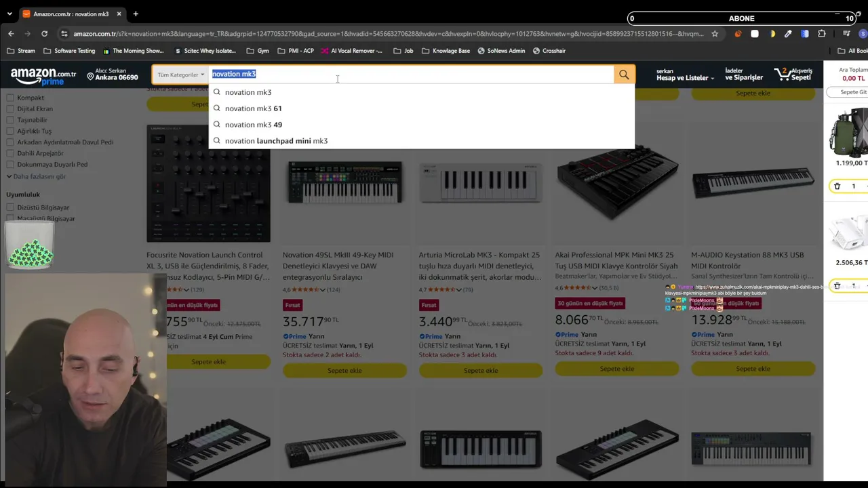Choose the "novation mk3" search suggestion

coord(422,92)
